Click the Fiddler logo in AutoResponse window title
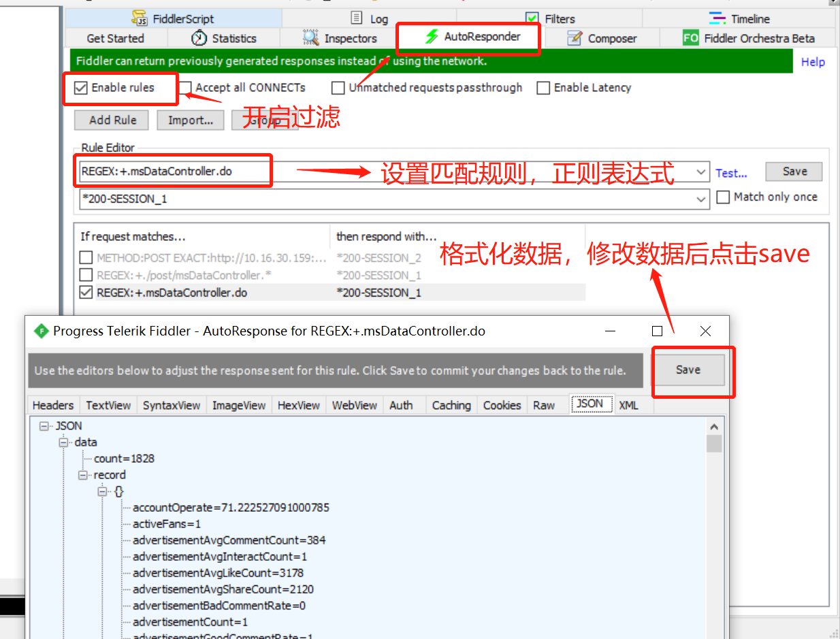Screen dimensions: 840x639 click(x=42, y=331)
